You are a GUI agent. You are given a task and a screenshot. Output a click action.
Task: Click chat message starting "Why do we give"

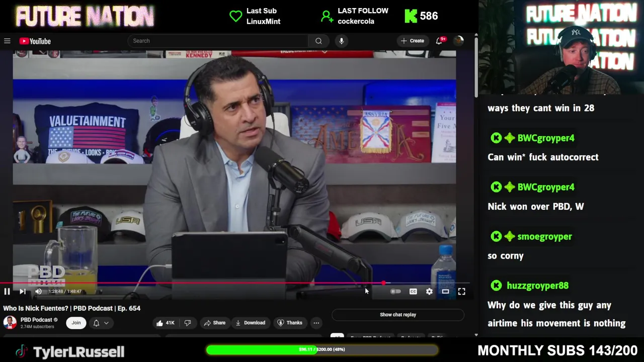click(x=556, y=314)
